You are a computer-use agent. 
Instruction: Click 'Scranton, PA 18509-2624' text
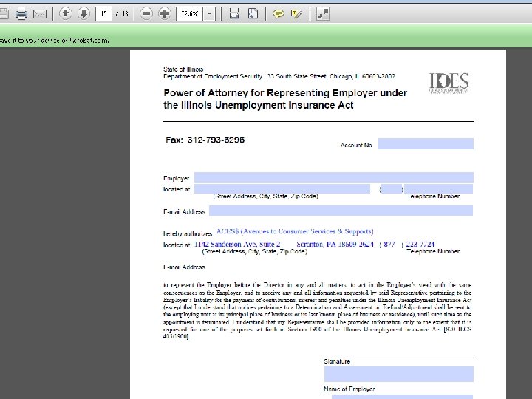(335, 244)
